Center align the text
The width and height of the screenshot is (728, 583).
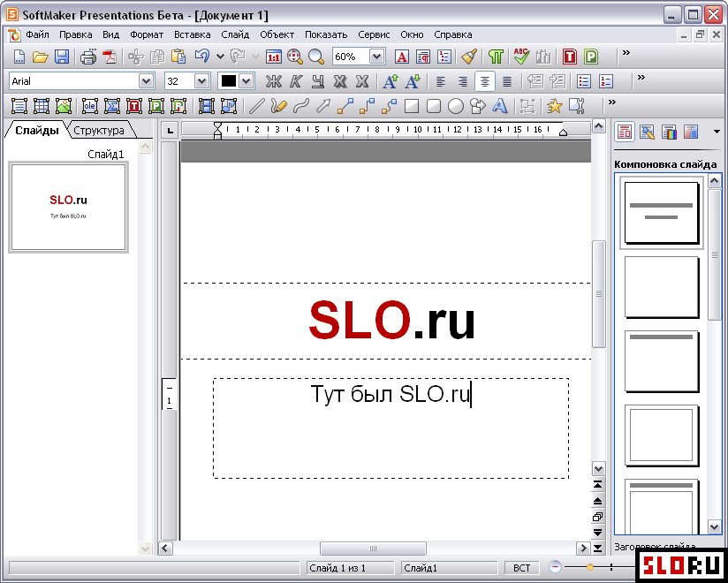[x=485, y=81]
